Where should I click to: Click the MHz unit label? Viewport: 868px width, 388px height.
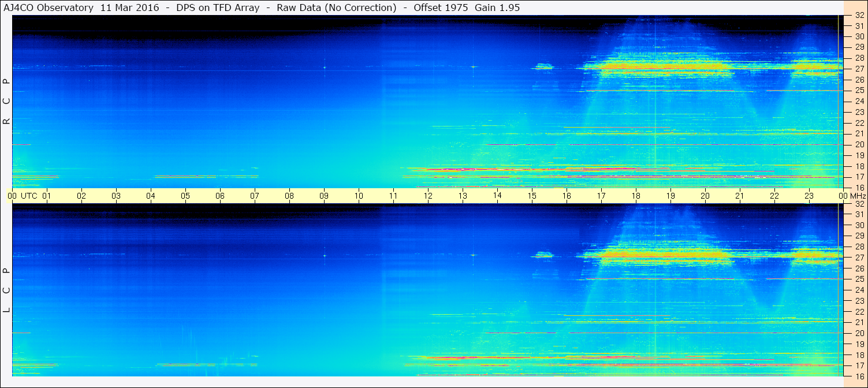click(858, 196)
